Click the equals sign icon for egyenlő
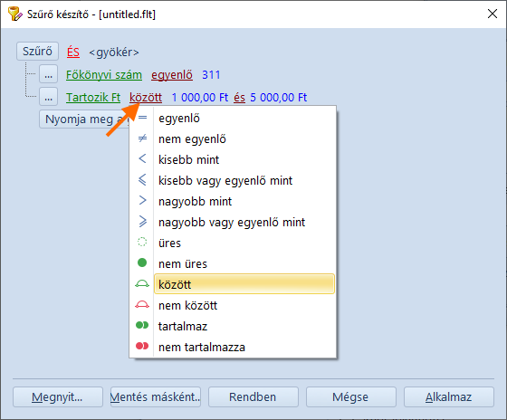 (142, 118)
